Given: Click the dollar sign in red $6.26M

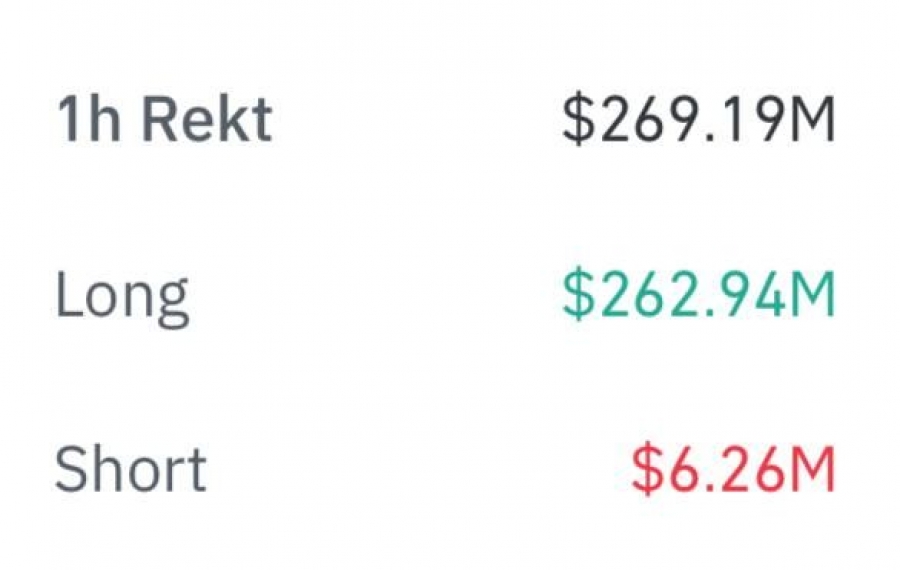Looking at the screenshot, I should point(646,469).
